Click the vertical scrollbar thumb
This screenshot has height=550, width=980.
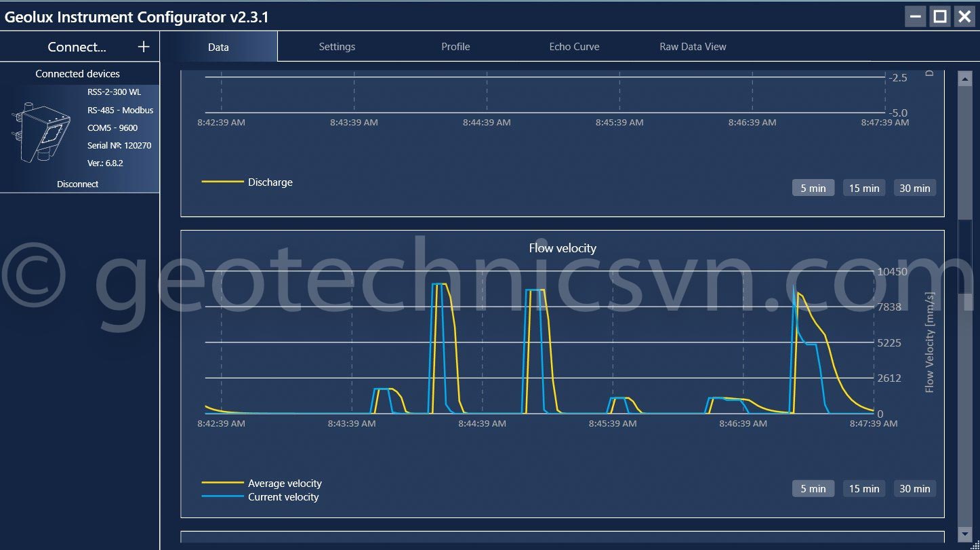click(x=964, y=258)
